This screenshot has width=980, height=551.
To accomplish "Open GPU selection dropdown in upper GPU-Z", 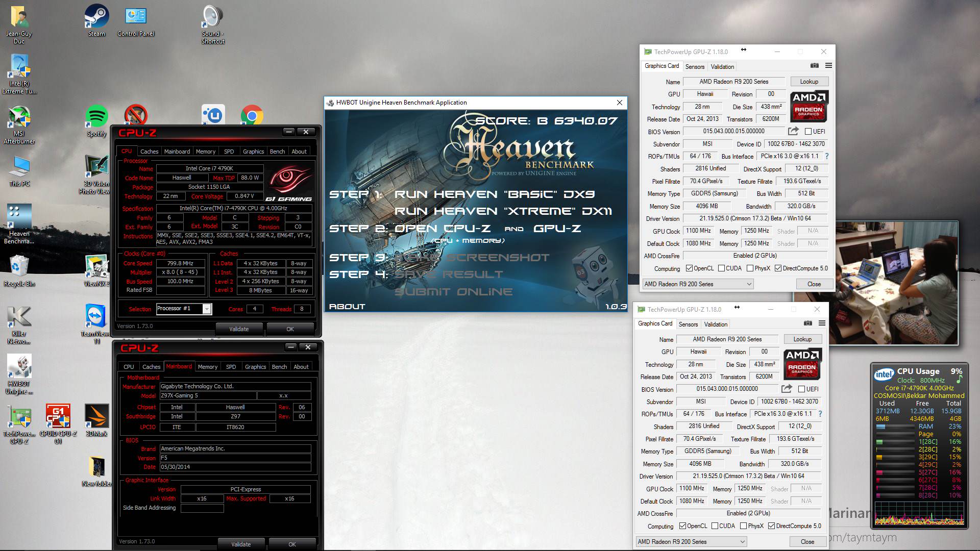I will click(698, 284).
